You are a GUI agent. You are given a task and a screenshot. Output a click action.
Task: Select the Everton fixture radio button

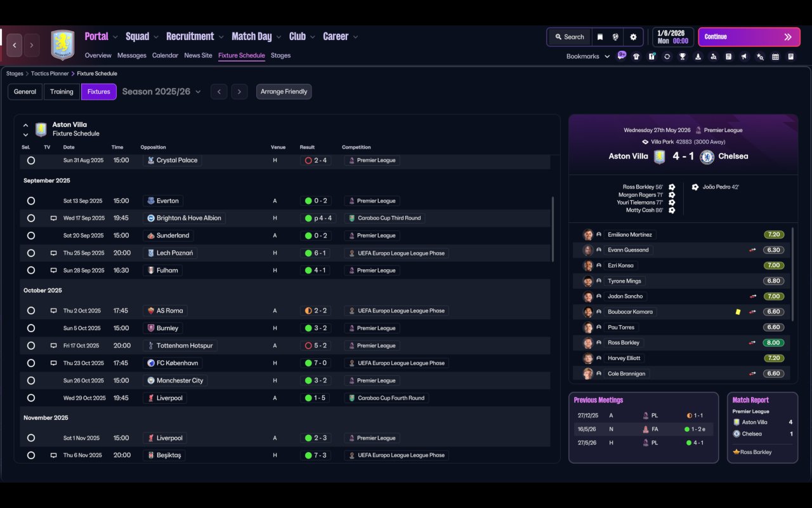tap(30, 201)
